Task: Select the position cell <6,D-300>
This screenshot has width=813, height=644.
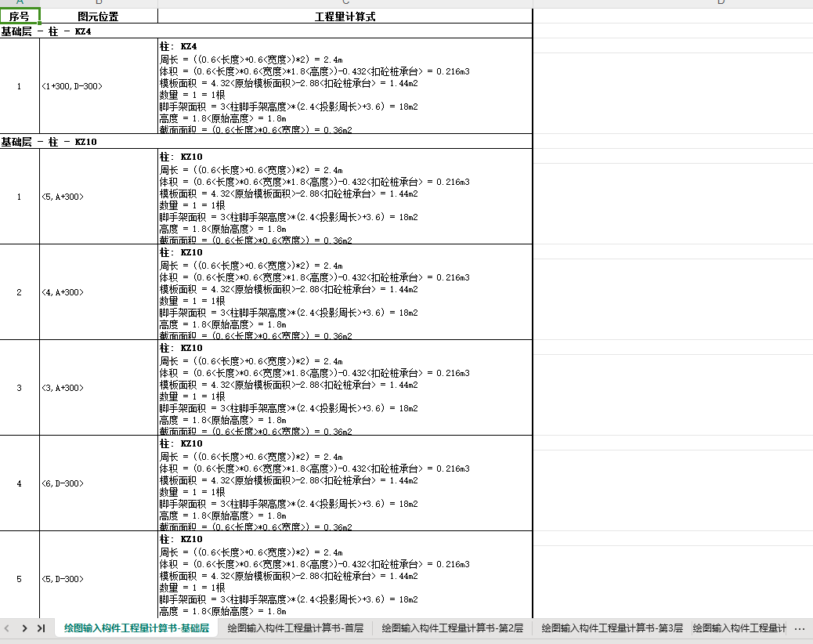Action: pyautogui.click(x=99, y=483)
